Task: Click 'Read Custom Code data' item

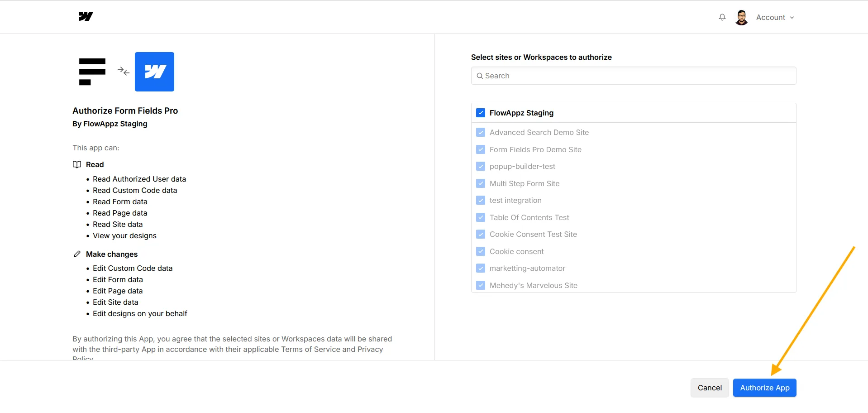Action: coord(135,190)
